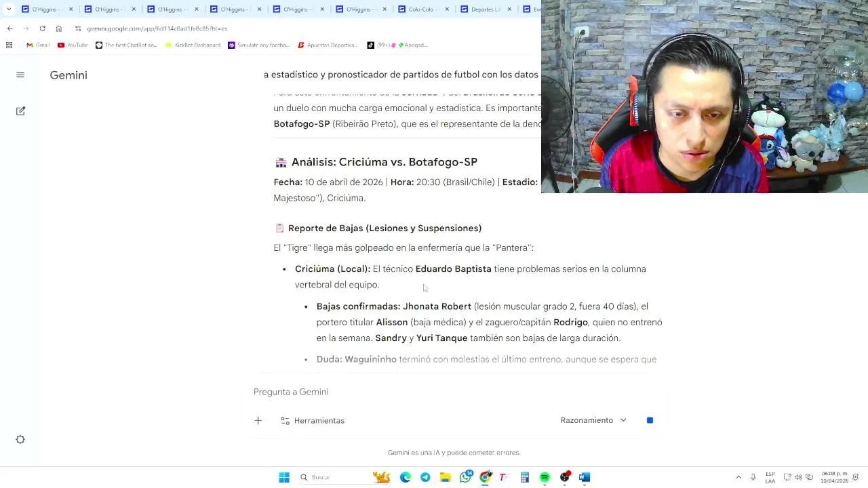Viewport: 868px width, 488px height.
Task: Open the "Simulate any footba..." bookmark
Action: click(x=259, y=45)
